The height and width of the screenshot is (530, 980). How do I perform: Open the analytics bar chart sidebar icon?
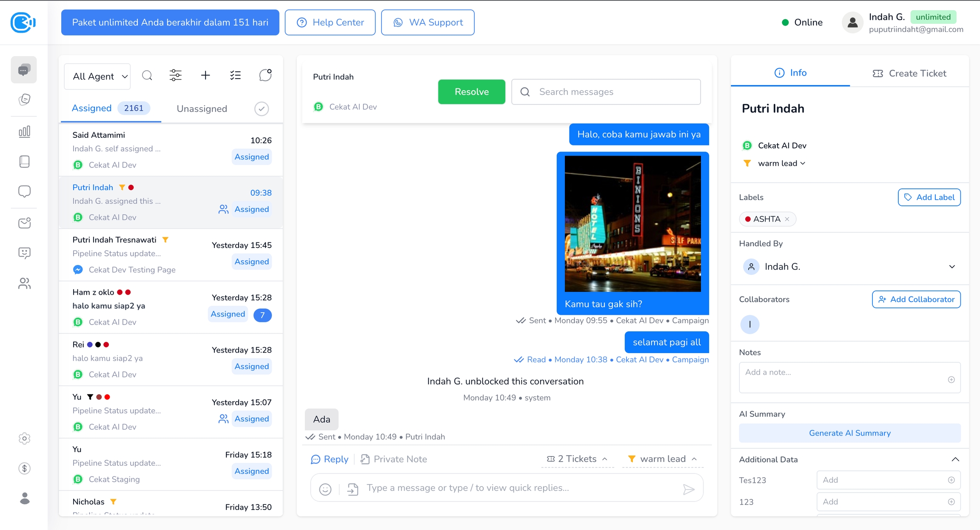click(x=24, y=131)
